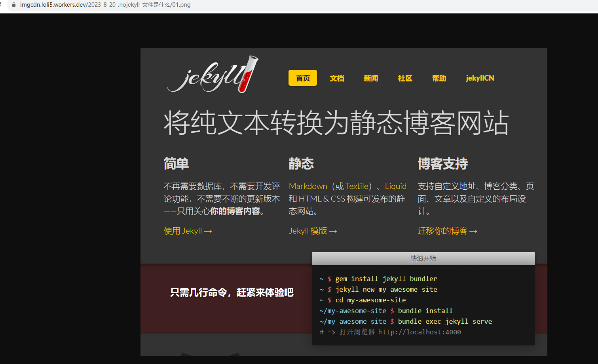Click the 静态 heading
Image resolution: width=598 pixels, height=364 pixels.
click(301, 164)
